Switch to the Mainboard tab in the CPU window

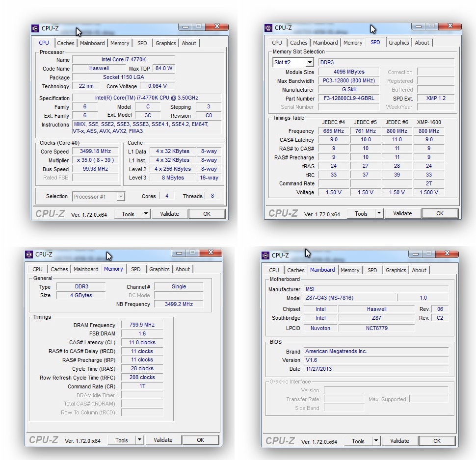(92, 43)
